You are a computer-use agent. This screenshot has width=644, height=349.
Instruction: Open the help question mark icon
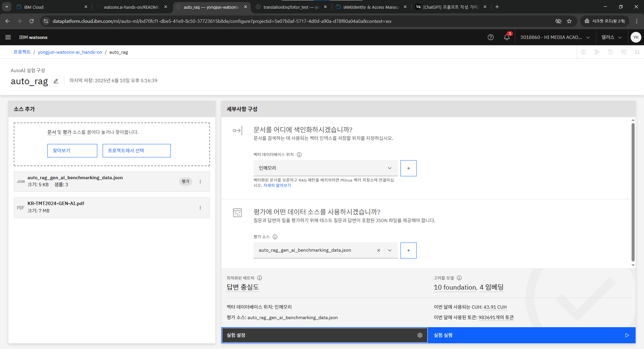click(491, 37)
